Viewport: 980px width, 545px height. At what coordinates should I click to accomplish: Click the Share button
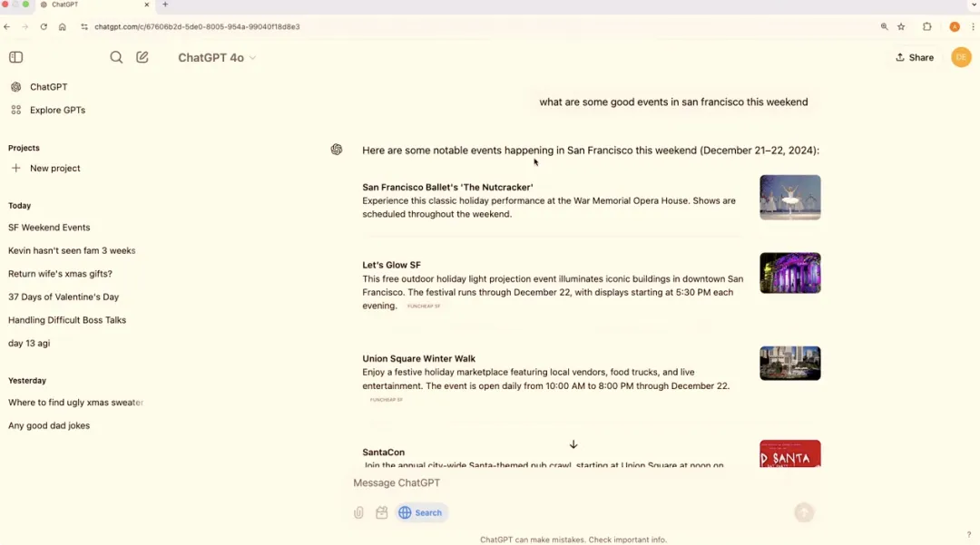(915, 57)
